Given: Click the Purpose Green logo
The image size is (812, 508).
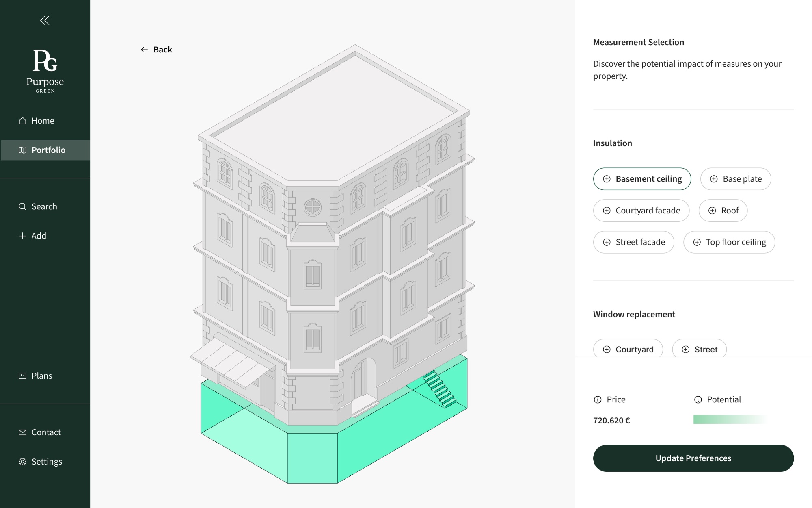Looking at the screenshot, I should 45,71.
